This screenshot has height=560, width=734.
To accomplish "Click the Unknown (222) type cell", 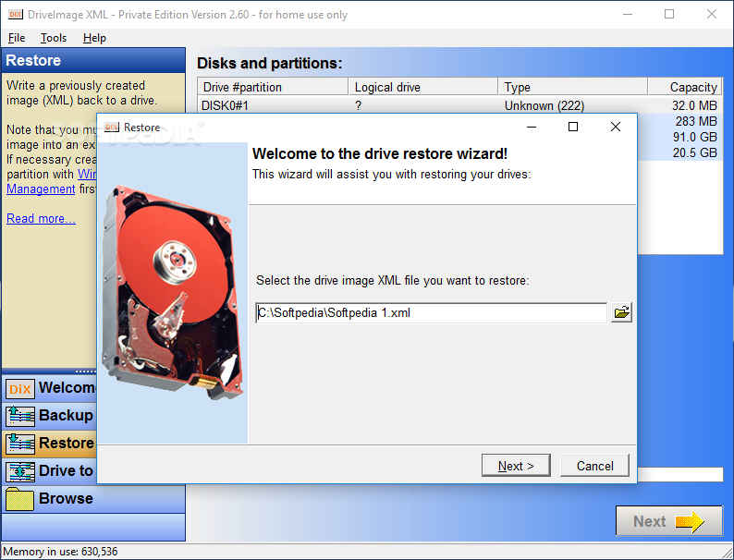I will coord(544,105).
